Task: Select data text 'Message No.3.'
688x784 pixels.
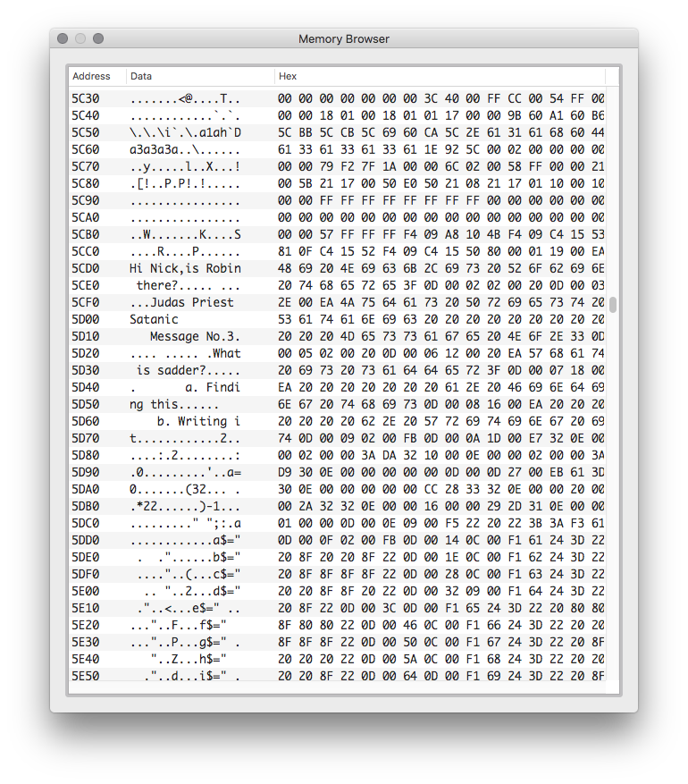Action: tap(195, 336)
